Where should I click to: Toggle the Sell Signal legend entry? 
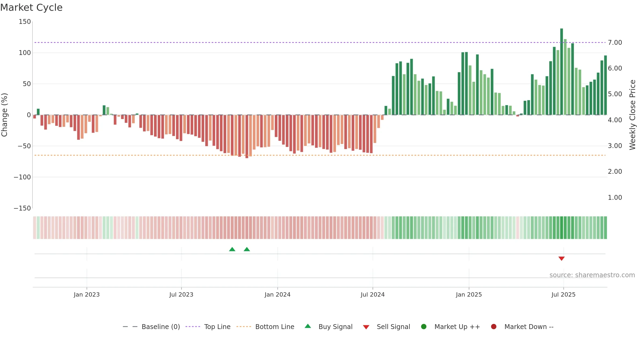tap(386, 327)
